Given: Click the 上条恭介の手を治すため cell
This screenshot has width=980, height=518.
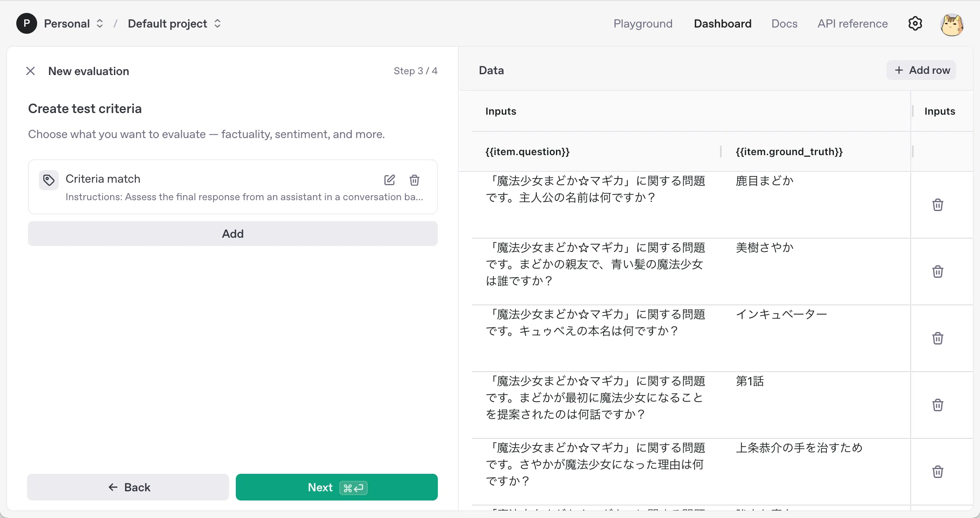Looking at the screenshot, I should 799,448.
